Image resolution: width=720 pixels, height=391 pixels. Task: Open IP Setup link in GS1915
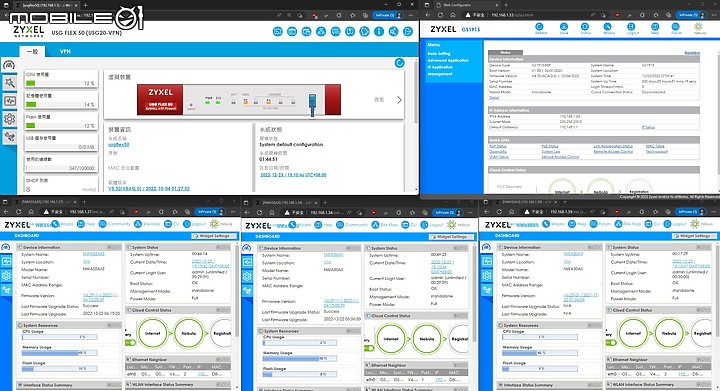click(x=648, y=127)
